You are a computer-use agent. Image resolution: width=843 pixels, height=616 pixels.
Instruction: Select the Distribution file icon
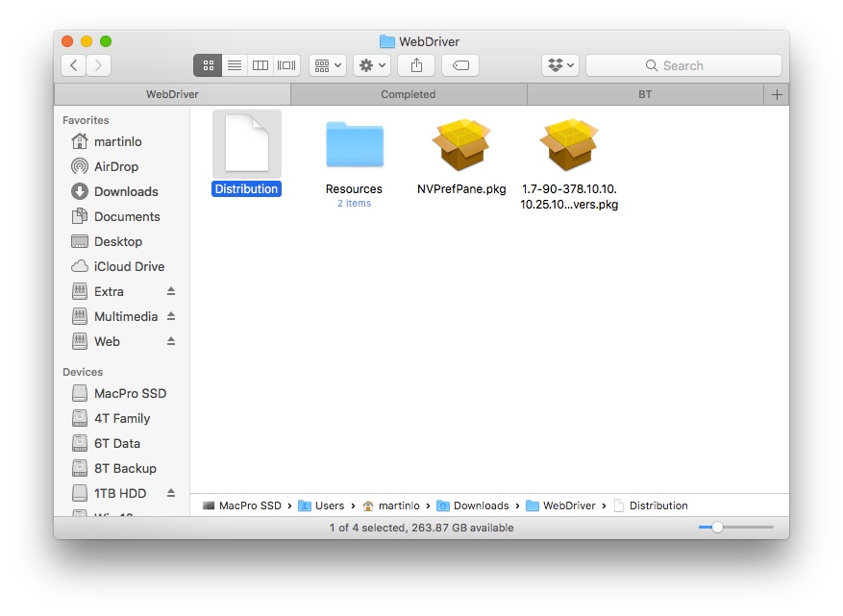(x=247, y=144)
